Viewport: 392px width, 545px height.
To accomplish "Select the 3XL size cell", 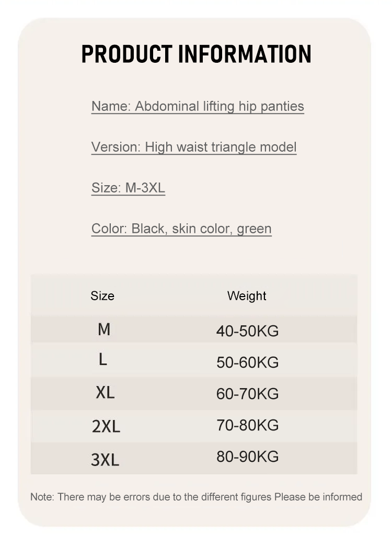I will coord(105,460).
